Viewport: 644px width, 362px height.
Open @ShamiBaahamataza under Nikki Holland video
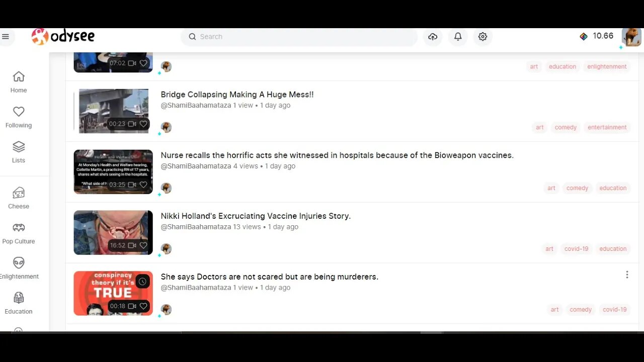[196, 227]
